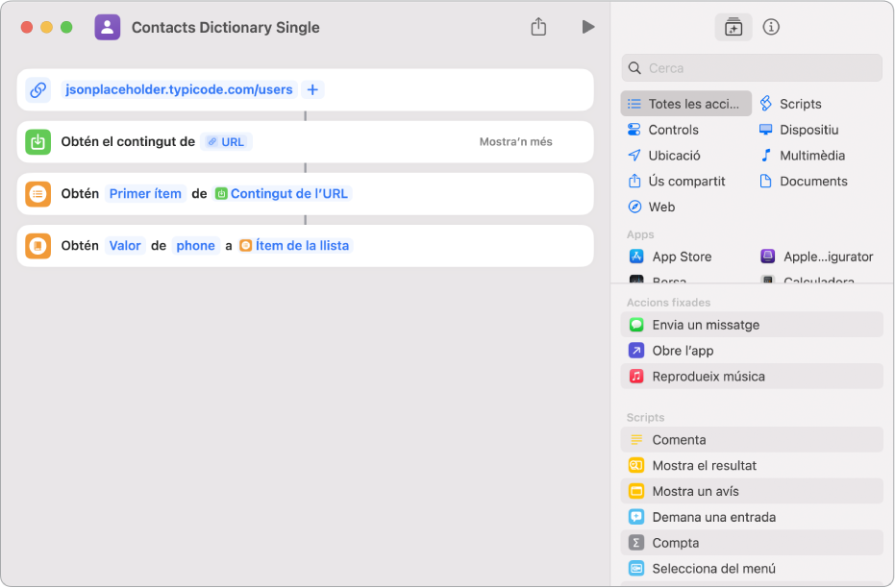Add the Demana una entrada action

[752, 517]
